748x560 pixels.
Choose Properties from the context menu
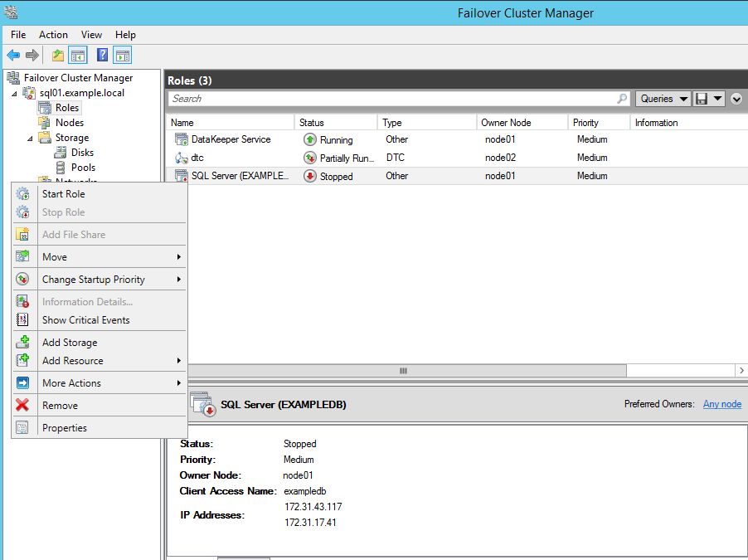tap(66, 427)
